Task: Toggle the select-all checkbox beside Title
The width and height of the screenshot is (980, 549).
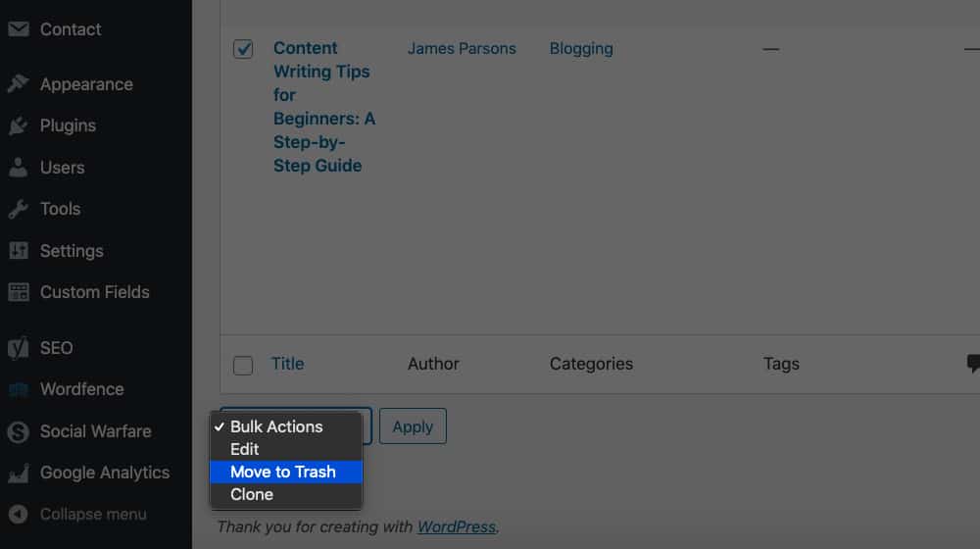Action: (x=243, y=366)
